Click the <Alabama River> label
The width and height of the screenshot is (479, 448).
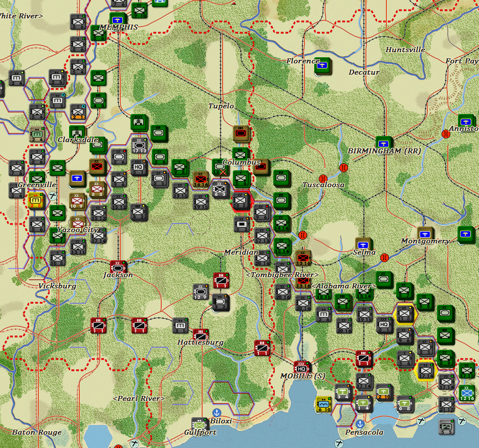point(344,286)
